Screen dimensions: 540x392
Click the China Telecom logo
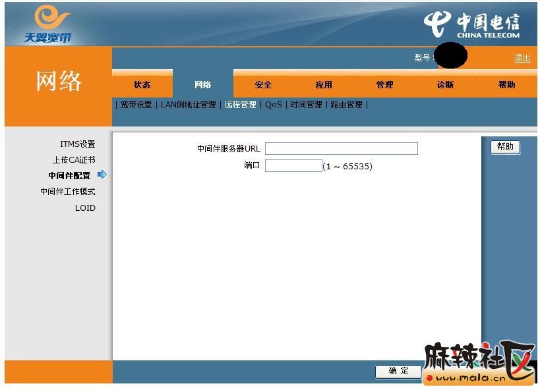point(471,25)
